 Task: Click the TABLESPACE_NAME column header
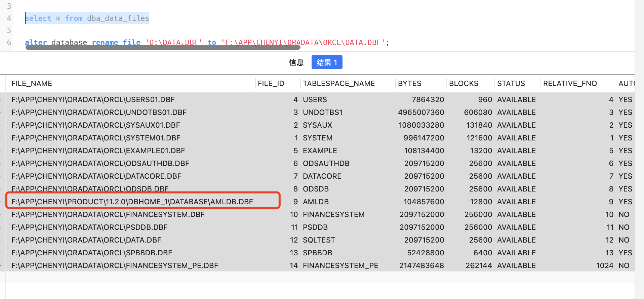(338, 83)
